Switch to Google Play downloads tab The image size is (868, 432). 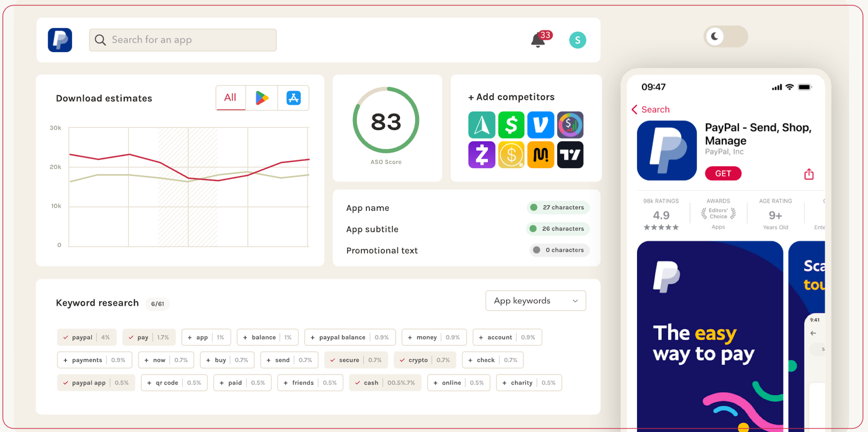pos(262,98)
